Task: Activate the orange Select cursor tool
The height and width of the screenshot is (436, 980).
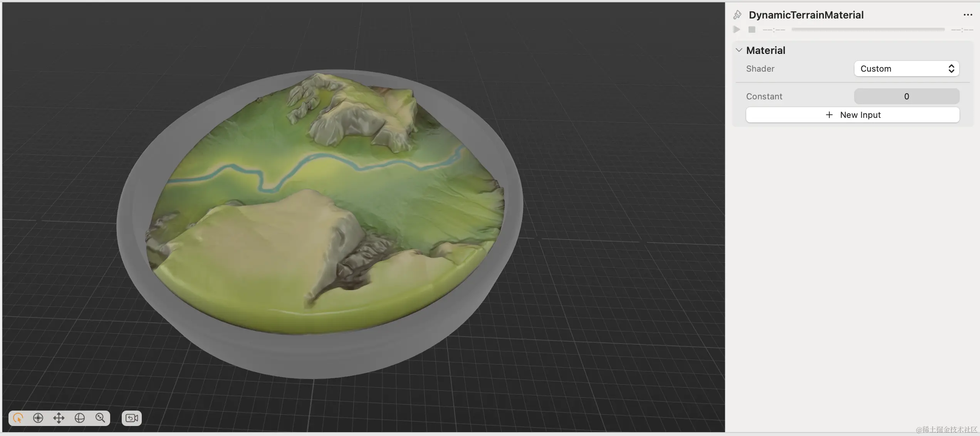Action: [x=18, y=418]
